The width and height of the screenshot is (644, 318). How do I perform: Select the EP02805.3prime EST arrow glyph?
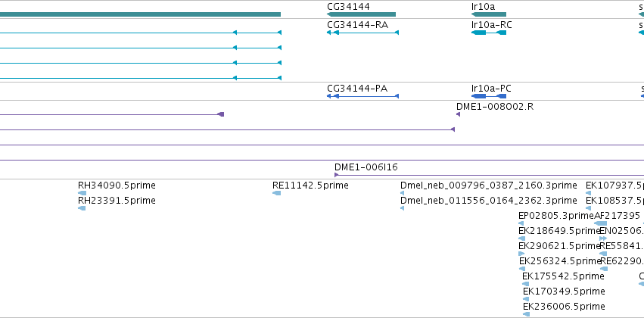click(x=521, y=223)
